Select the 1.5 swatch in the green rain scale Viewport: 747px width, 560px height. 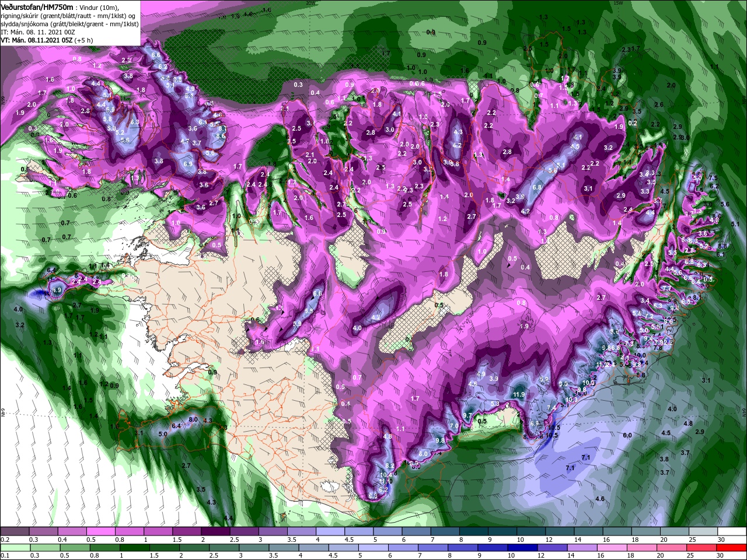pyautogui.click(x=164, y=548)
